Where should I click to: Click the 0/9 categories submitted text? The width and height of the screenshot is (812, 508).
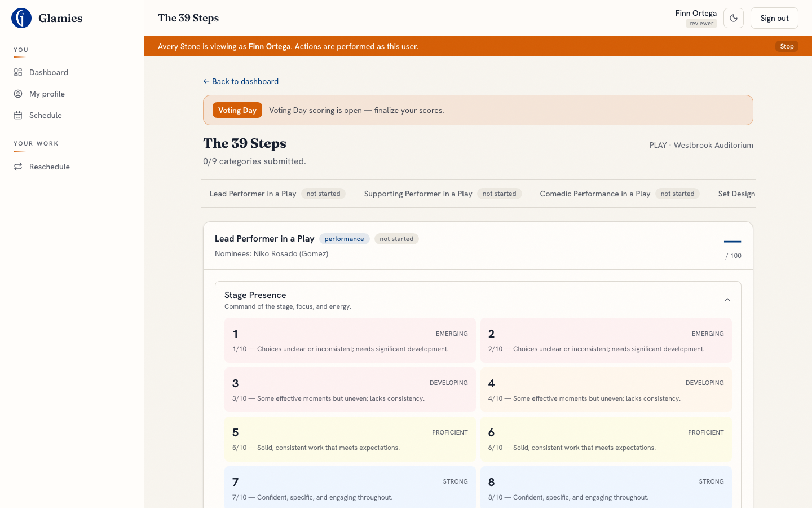pyautogui.click(x=254, y=161)
